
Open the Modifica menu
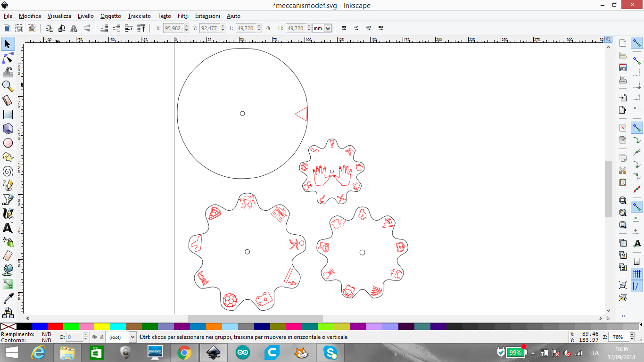30,16
